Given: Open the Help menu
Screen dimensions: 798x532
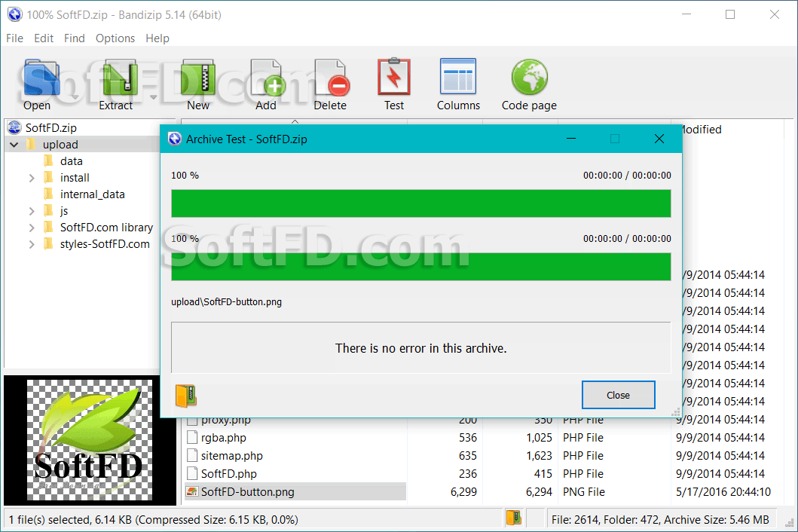Looking at the screenshot, I should coord(157,38).
